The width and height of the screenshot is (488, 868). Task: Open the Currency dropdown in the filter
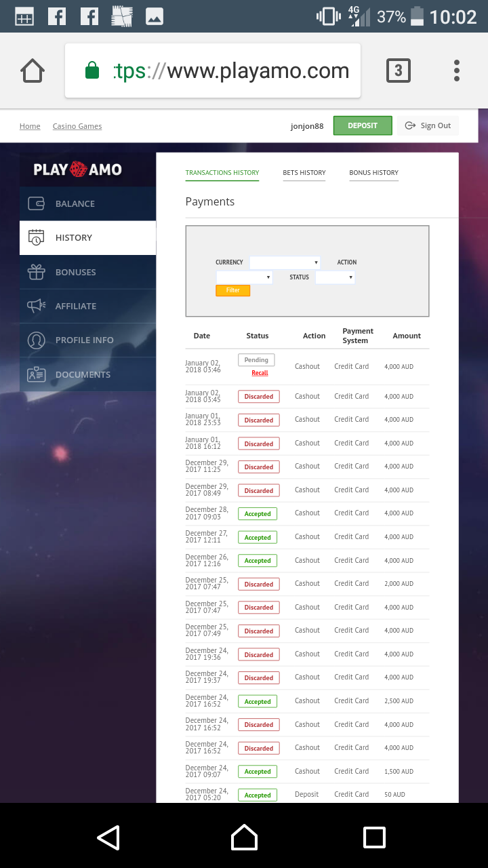[285, 262]
